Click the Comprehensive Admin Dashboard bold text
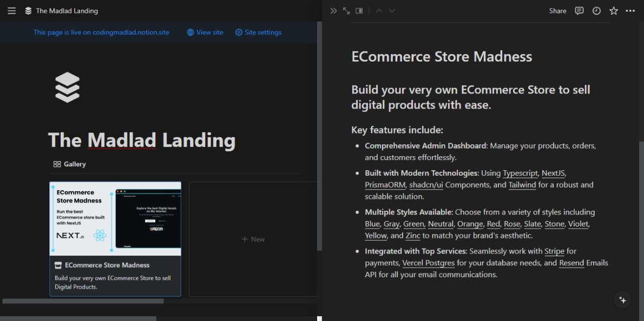The image size is (644, 321). coord(425,146)
